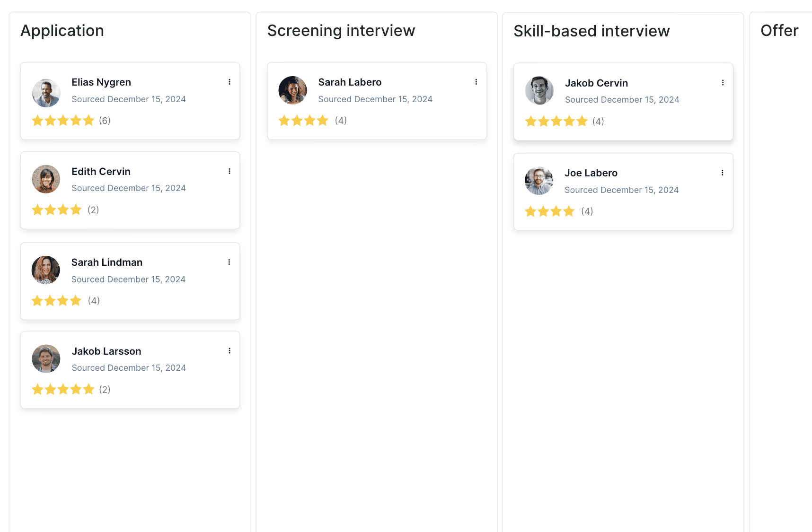Image resolution: width=812 pixels, height=532 pixels.
Task: Click Sarah Labero's profile photo
Action: tap(292, 90)
